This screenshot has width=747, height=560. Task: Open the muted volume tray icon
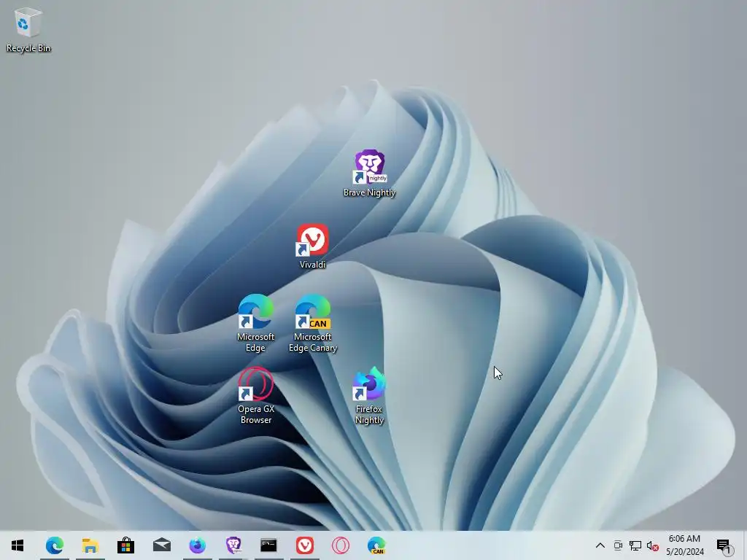pos(652,545)
